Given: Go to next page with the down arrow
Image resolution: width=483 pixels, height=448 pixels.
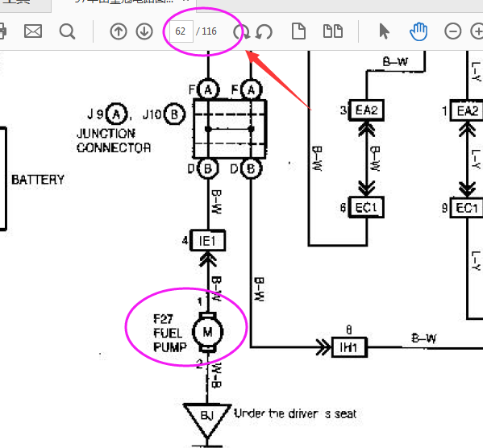Looking at the screenshot, I should (144, 31).
